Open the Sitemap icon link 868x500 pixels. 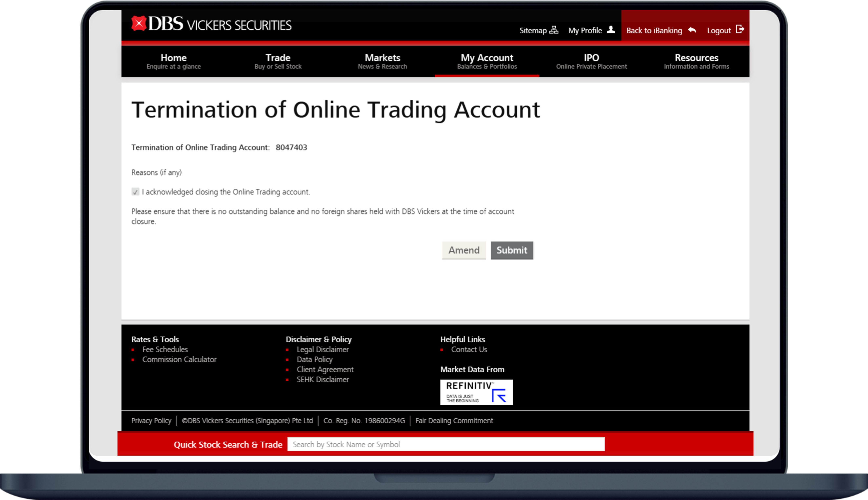point(554,30)
